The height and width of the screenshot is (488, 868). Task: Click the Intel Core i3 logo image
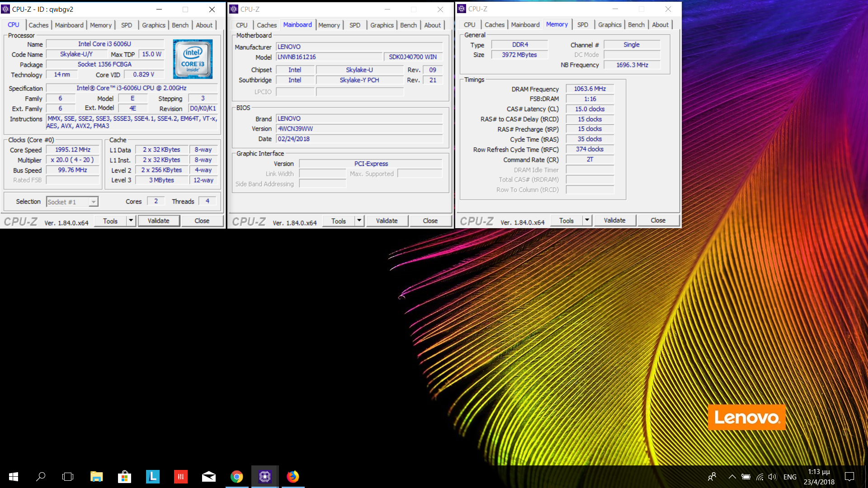193,59
